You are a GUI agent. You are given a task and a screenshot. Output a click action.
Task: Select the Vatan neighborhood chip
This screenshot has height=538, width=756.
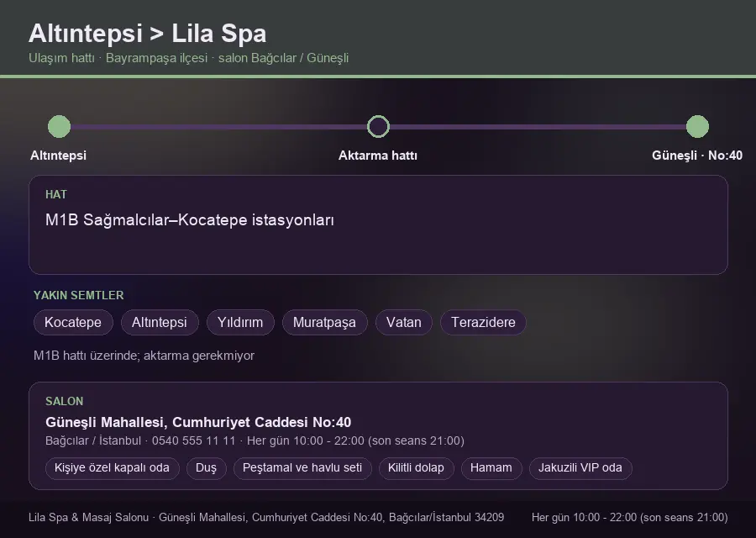click(x=403, y=322)
